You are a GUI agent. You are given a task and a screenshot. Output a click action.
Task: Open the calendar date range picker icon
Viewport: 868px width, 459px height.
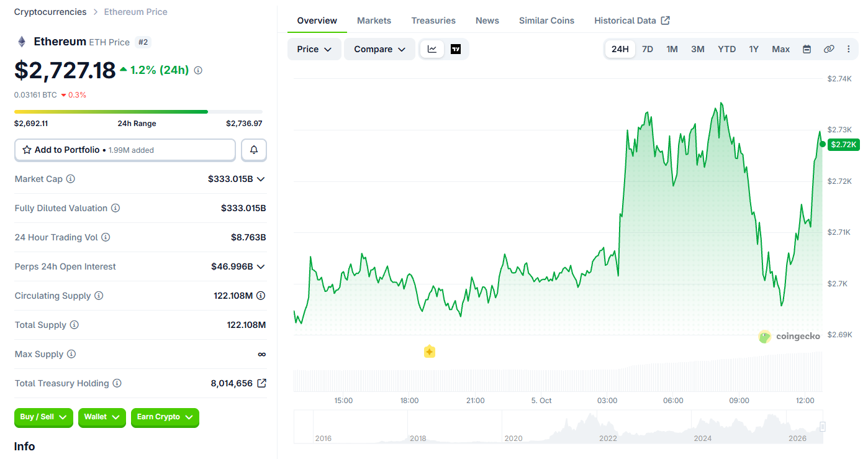[x=807, y=49]
